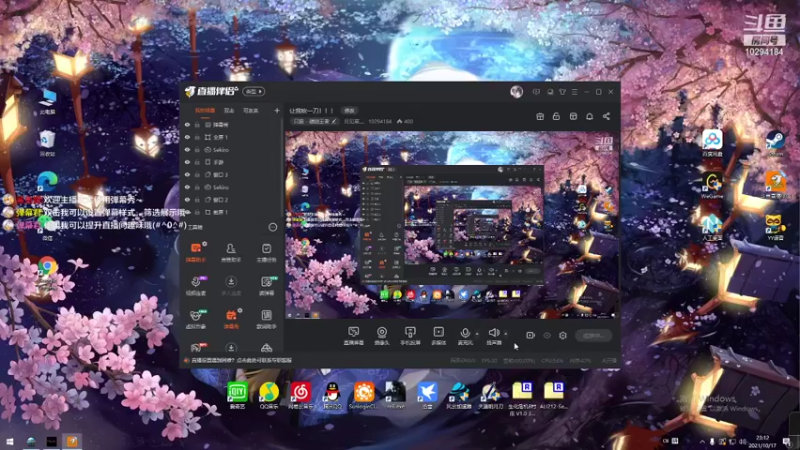Image resolution: width=800 pixels, height=450 pixels.
Task: Toggle visibility of 全屏 1 layer
Action: tap(187, 137)
